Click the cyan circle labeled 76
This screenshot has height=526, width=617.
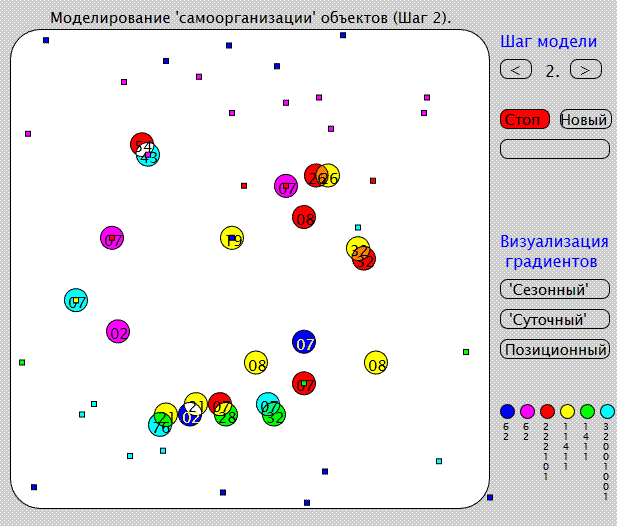[x=159, y=426]
